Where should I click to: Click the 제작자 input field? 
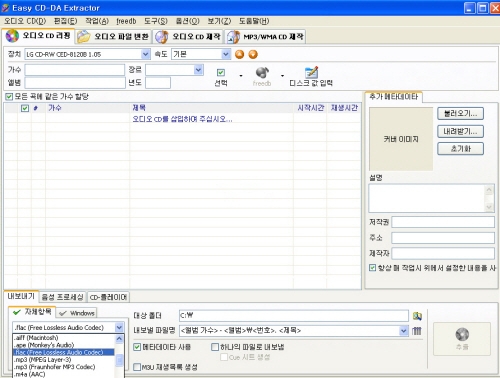443,254
